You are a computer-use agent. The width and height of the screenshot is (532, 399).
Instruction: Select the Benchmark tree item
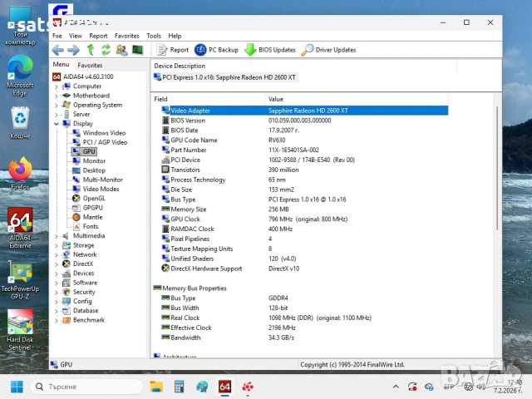coord(89,320)
